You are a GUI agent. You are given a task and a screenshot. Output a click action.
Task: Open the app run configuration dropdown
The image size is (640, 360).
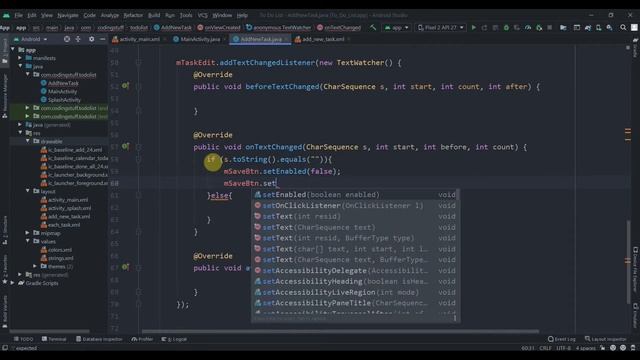[396, 28]
